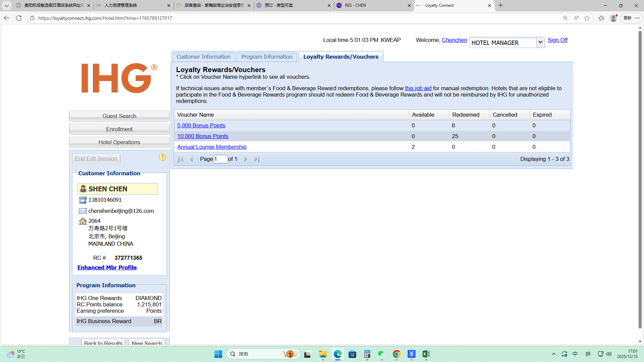Open the Annual Lounge Membership voucher link
This screenshot has width=644, height=362.
(x=212, y=147)
